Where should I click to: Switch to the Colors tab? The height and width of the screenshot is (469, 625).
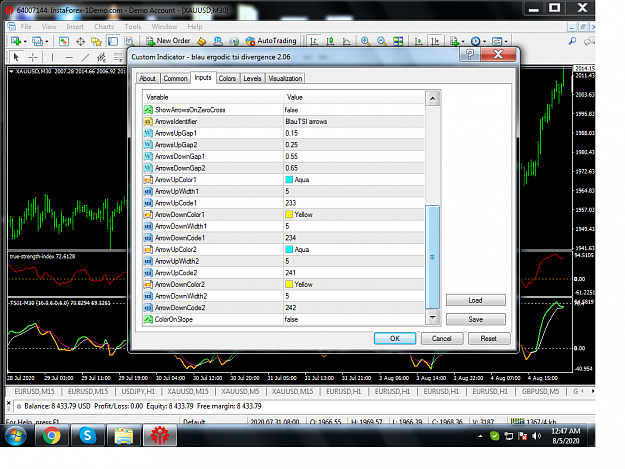227,78
